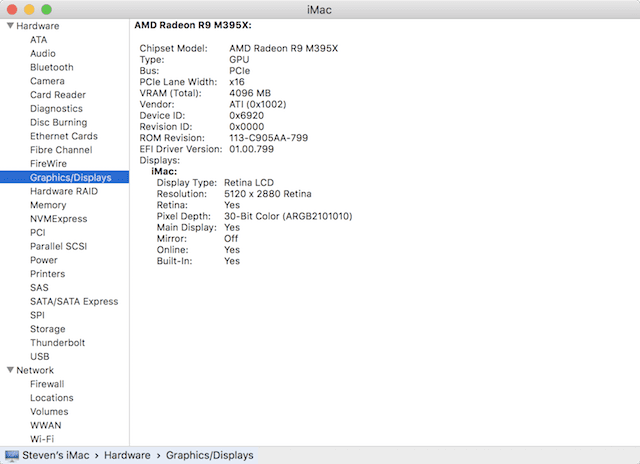This screenshot has width=640, height=464.
Task: Click the yellow minimize window button
Action: 29,8
